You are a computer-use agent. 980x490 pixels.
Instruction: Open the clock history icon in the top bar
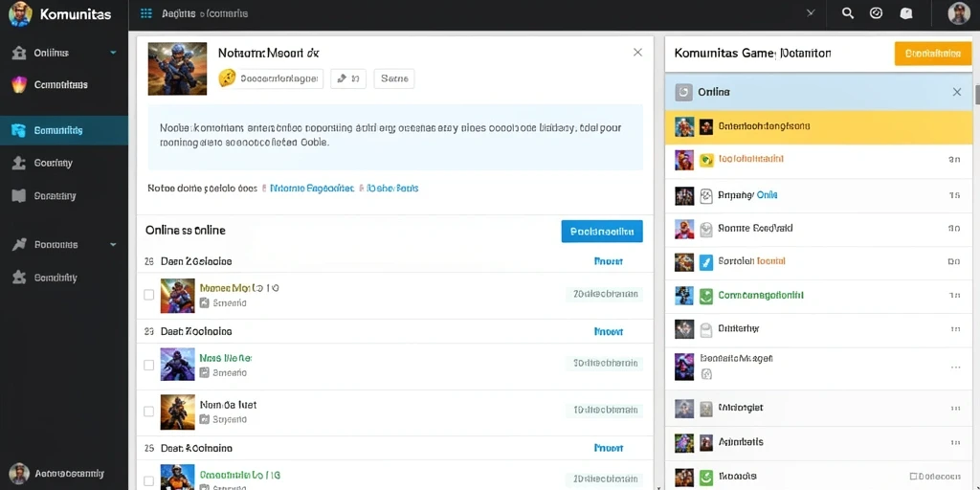coord(877,13)
